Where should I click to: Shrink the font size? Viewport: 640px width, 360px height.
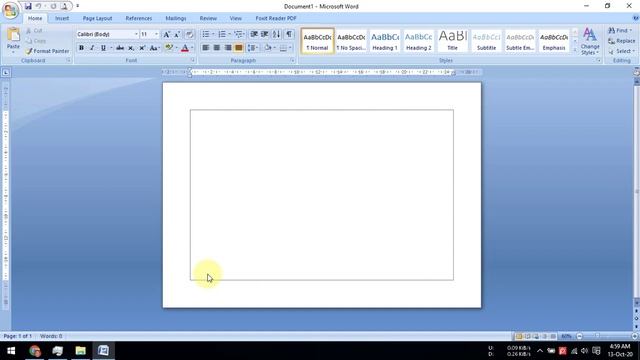(x=177, y=34)
